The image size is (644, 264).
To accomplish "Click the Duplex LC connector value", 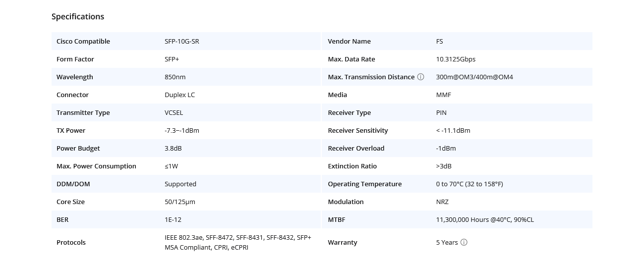I will click(180, 95).
